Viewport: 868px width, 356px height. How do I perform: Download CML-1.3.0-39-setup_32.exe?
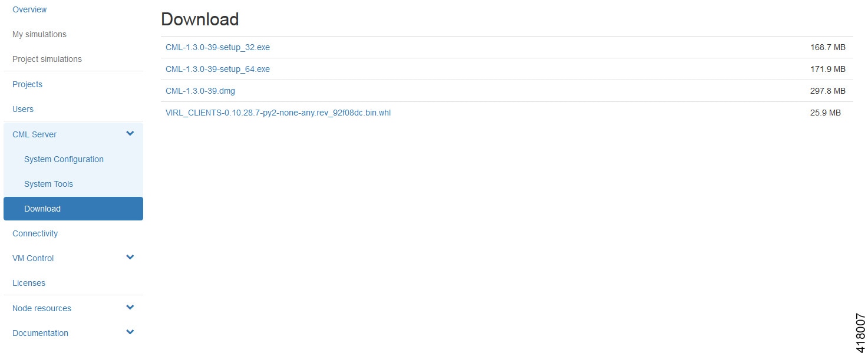point(217,47)
